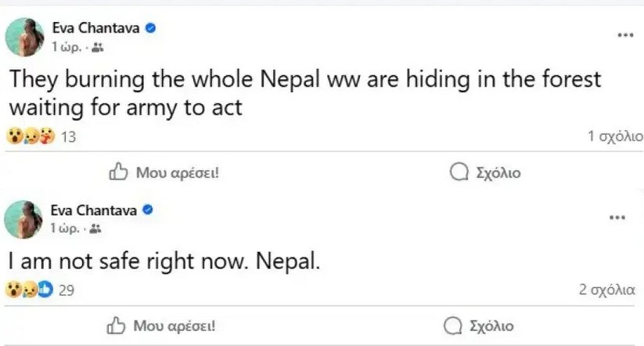Click comment bubble icon on first post
Viewport: 644px width, 346px height.
(x=459, y=172)
